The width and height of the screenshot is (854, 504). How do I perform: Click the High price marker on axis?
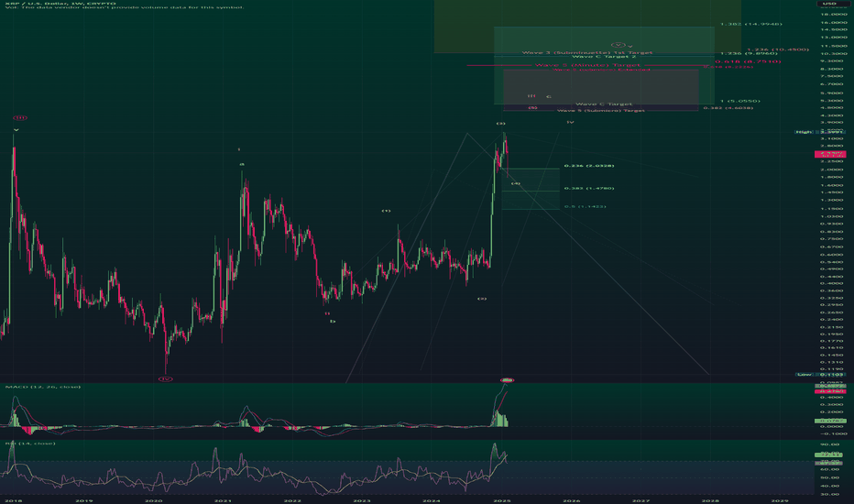[819, 132]
